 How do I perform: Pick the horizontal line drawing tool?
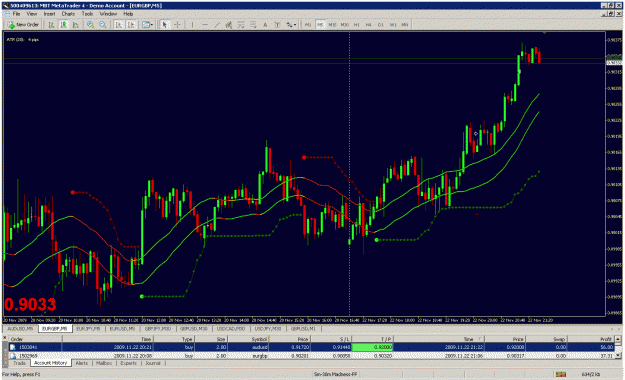pos(204,25)
